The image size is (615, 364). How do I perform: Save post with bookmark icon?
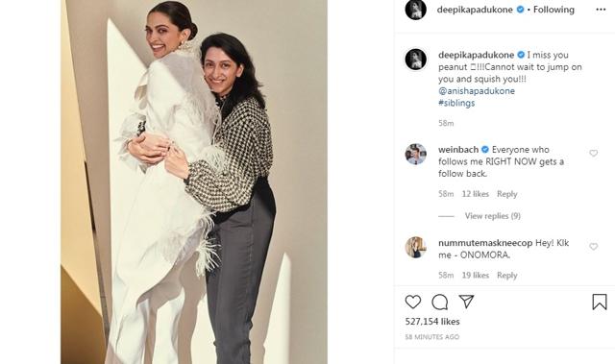600,303
